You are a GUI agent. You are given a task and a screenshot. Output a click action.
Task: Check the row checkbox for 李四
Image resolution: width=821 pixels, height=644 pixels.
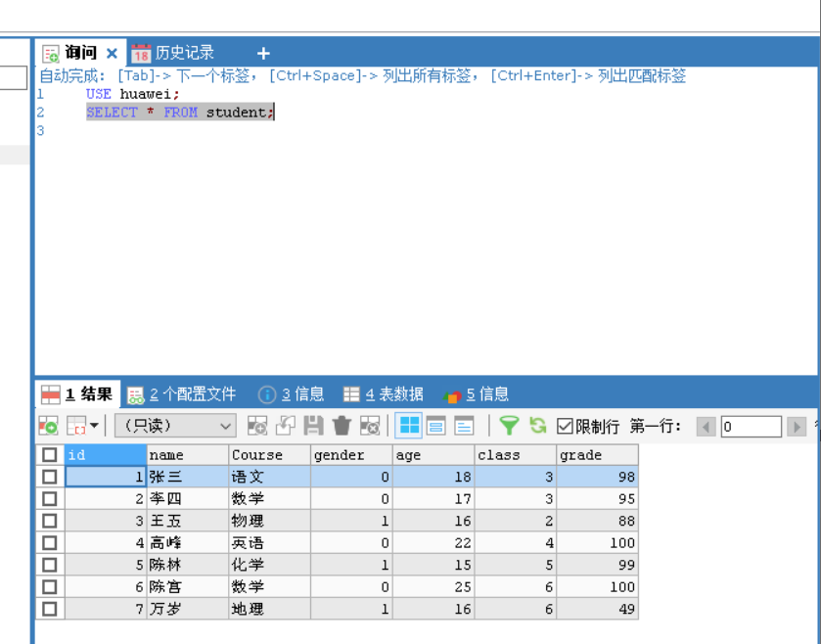[x=50, y=499]
